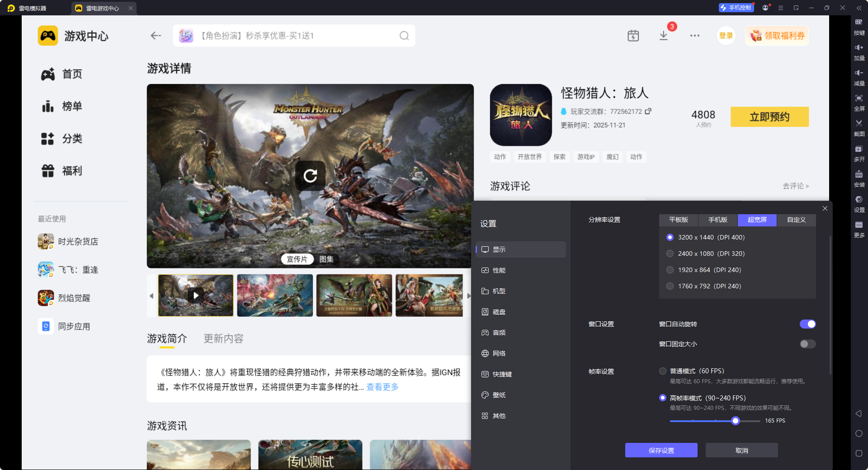The image size is (868, 470).
Task: Select 2400 x 1080 (DPI 320) resolution
Action: point(670,254)
